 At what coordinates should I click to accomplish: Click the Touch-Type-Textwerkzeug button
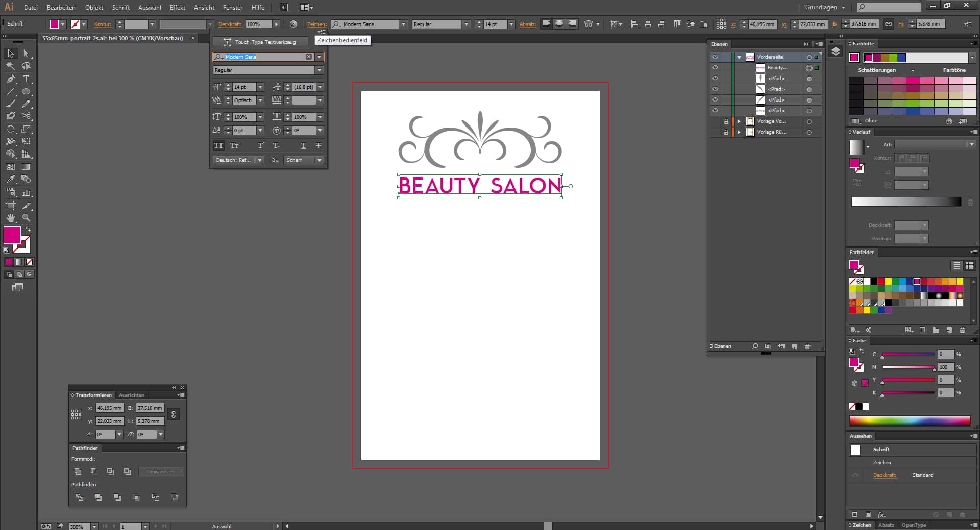[x=260, y=42]
